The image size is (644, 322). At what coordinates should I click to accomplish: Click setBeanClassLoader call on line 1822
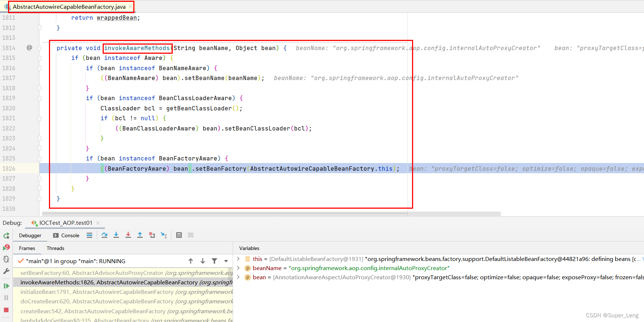(x=258, y=128)
